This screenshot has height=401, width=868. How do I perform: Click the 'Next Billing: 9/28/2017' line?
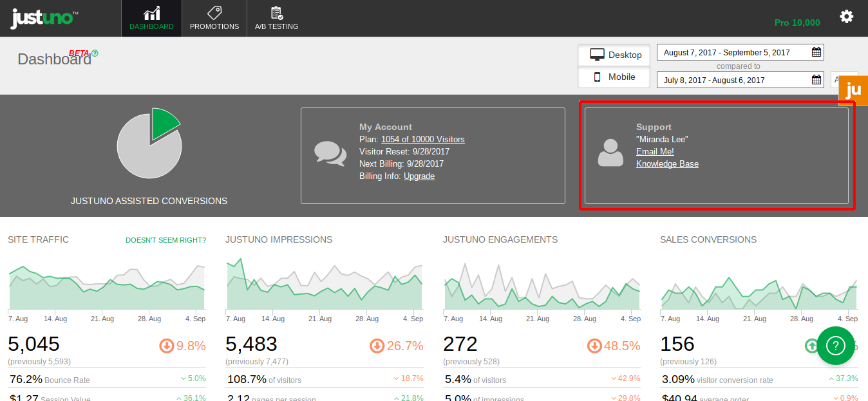tap(401, 163)
